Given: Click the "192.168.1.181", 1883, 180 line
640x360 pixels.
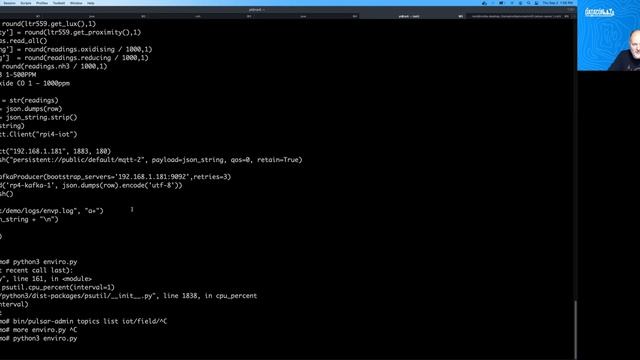Looking at the screenshot, I should 56,151.
